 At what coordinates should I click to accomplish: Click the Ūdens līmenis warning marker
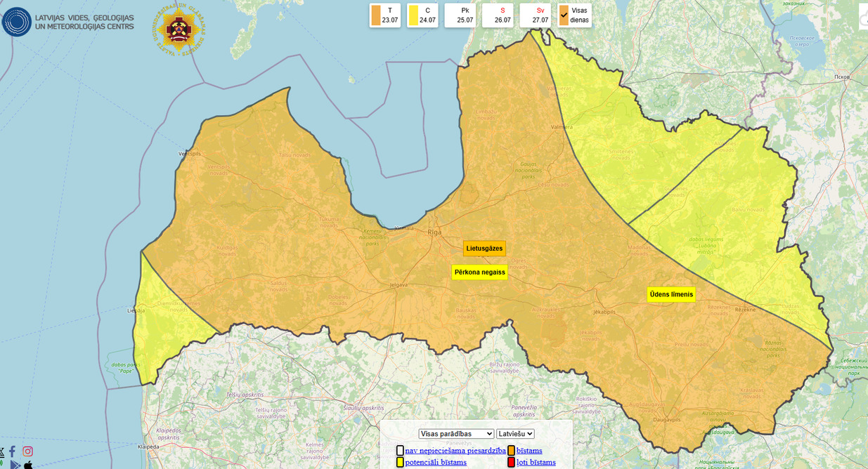(x=671, y=295)
